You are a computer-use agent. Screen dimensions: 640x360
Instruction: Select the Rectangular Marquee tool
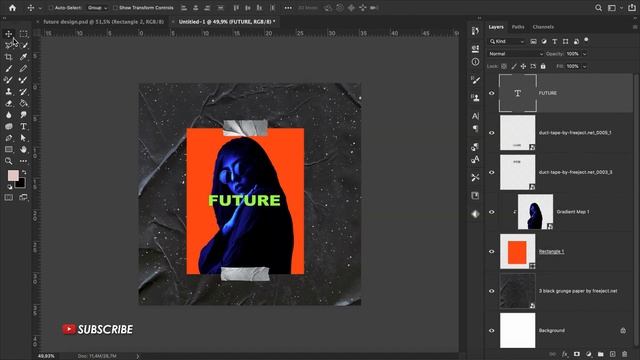pyautogui.click(x=24, y=34)
